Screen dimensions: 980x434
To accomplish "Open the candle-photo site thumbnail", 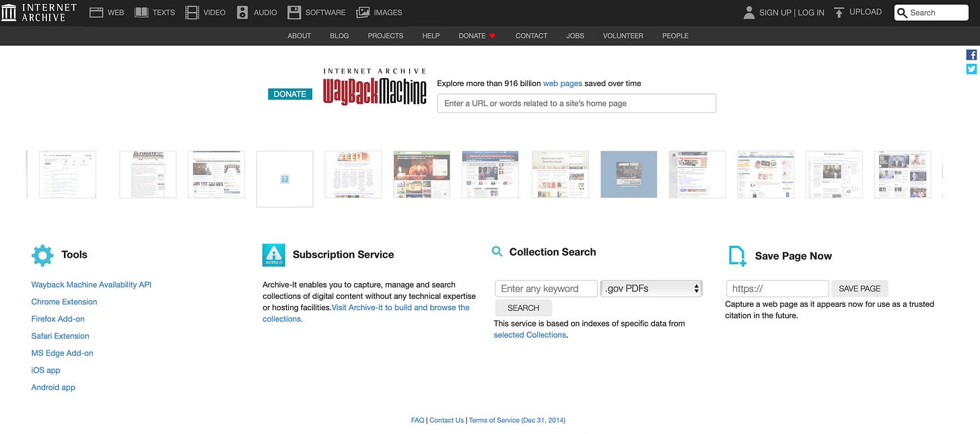I will pos(422,174).
